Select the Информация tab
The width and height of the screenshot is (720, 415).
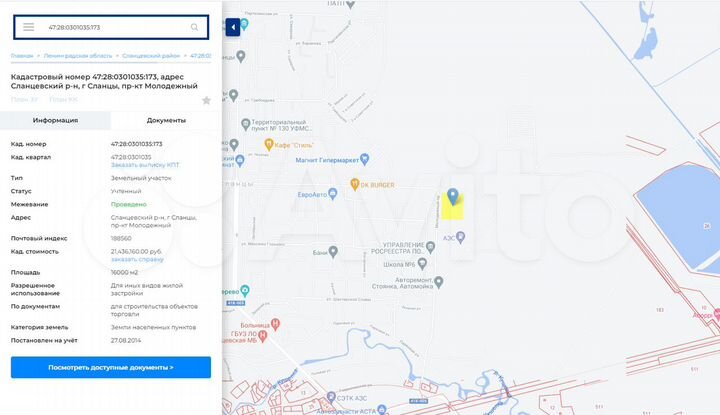55,120
